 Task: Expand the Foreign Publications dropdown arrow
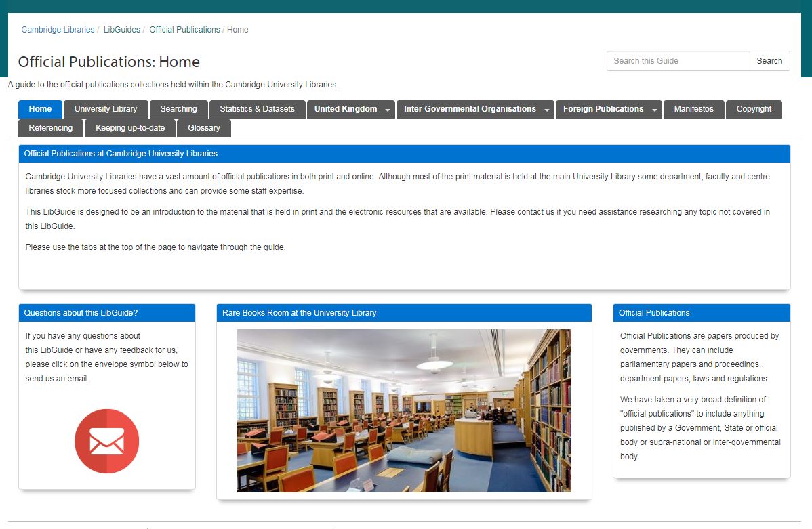[655, 110]
